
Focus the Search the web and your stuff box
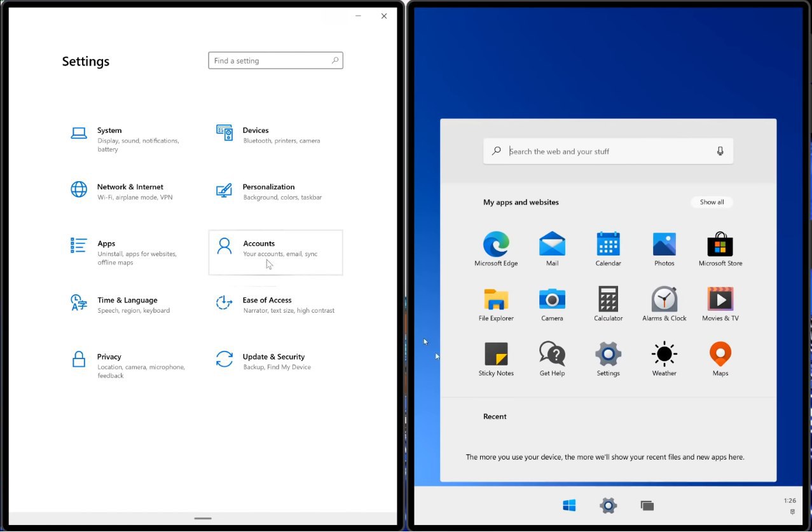[x=608, y=151]
